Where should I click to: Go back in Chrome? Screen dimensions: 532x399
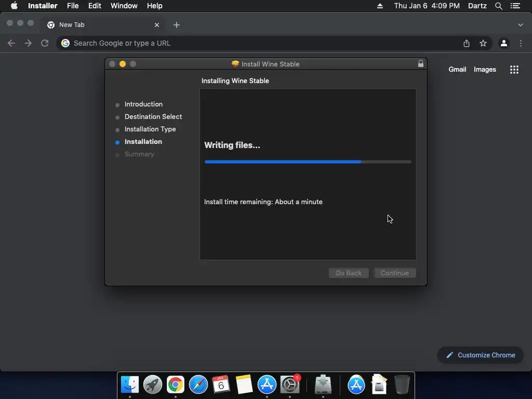[11, 43]
